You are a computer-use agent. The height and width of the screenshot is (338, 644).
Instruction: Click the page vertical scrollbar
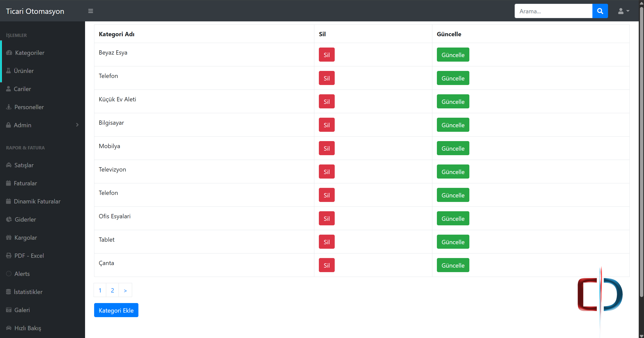point(641,151)
